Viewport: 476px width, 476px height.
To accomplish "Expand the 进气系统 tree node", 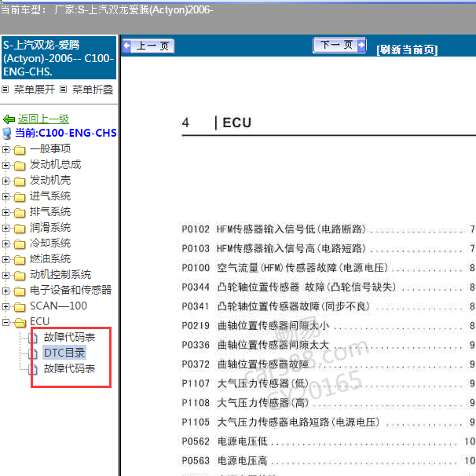I will pyautogui.click(x=5, y=196).
